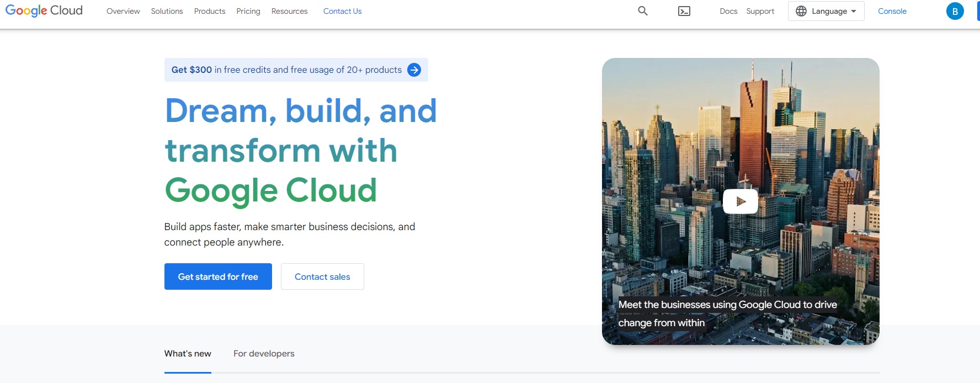980x383 pixels.
Task: Click the search magnifier icon
Action: tap(643, 11)
